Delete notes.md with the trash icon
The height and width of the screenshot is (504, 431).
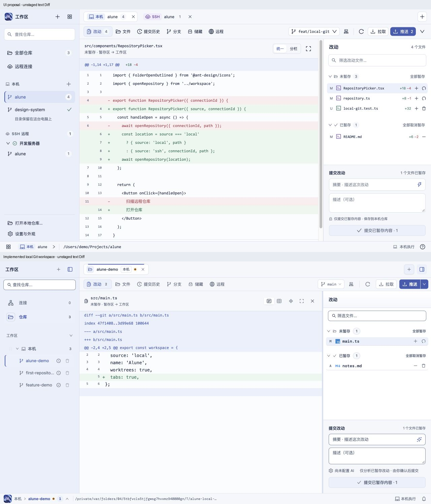pos(424,366)
